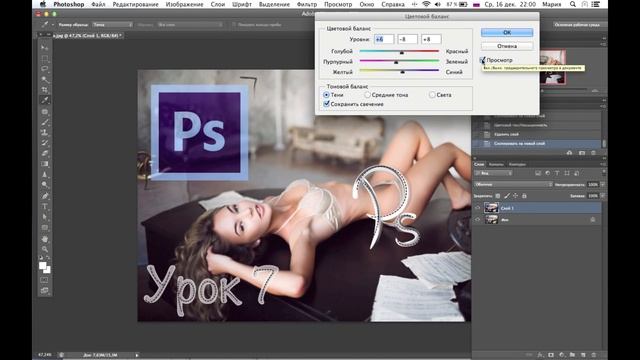Viewport: 640px width, 360px height.
Task: Open layer filter kind dropdown
Action: coord(493,173)
